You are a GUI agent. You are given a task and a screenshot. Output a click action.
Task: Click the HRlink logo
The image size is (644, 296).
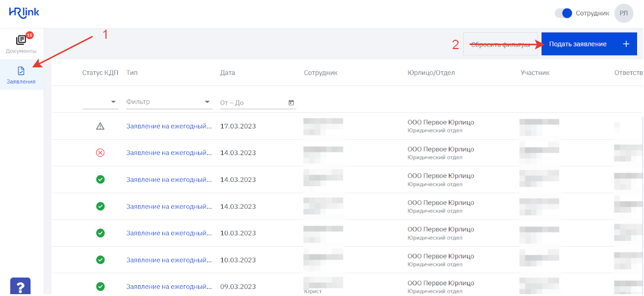point(24,13)
